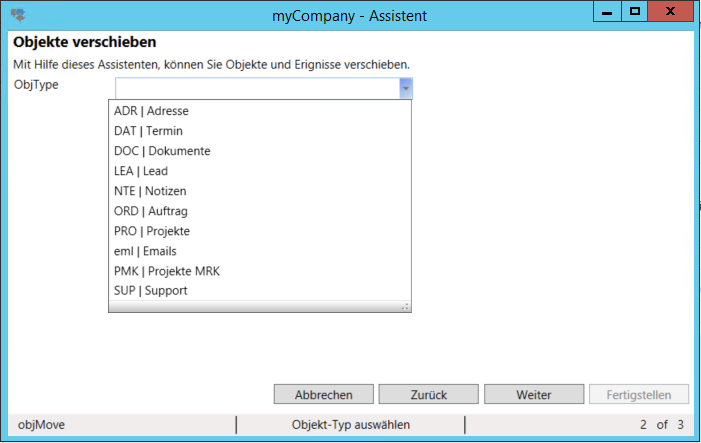Choose 'eml | Emails' from the list
Viewport: 701px width, 443px height.
[145, 251]
